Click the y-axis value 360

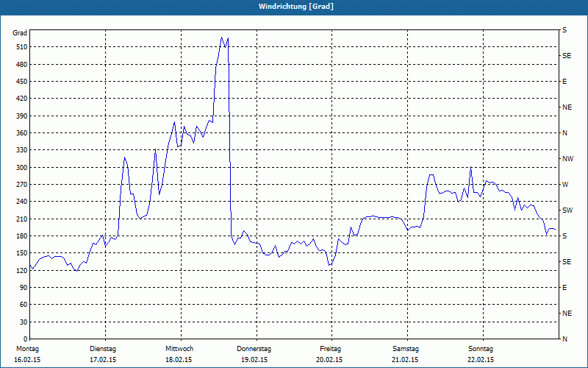(22, 133)
